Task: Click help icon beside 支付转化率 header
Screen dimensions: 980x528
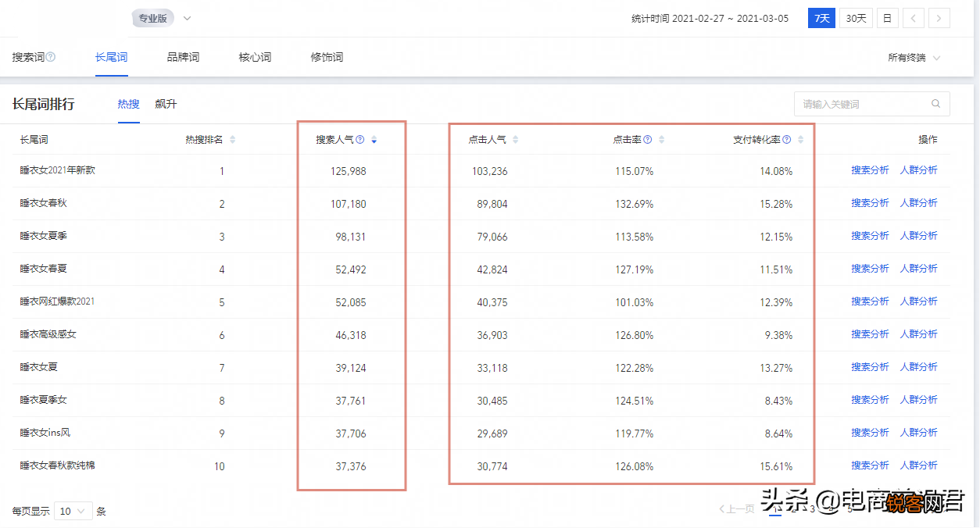Action: click(x=787, y=140)
